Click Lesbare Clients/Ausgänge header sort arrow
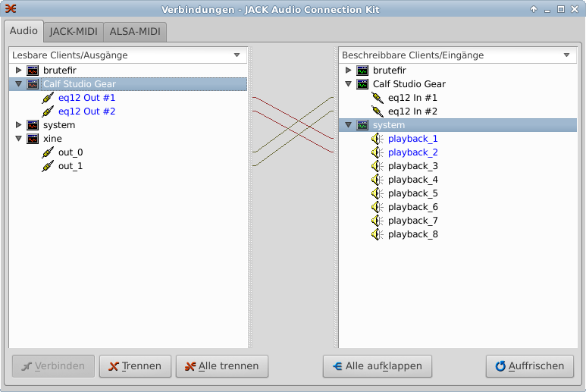Viewport: 586px width, 392px height. click(237, 55)
